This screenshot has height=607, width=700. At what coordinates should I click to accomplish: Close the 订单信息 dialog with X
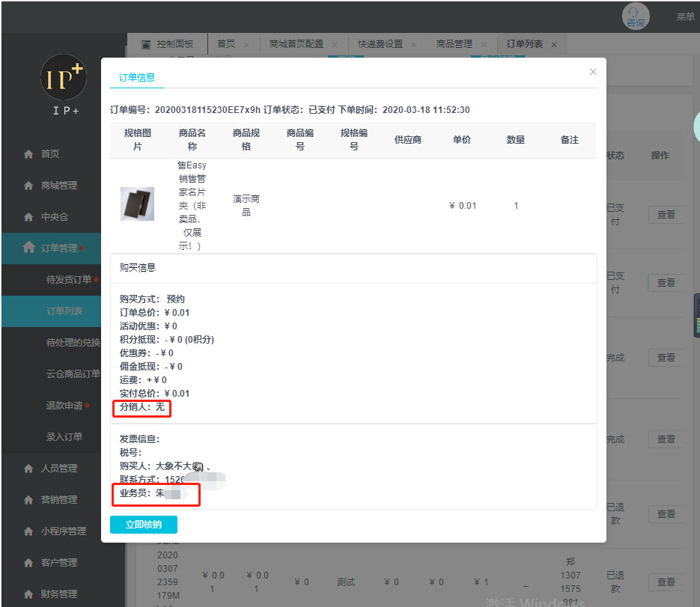pos(593,72)
